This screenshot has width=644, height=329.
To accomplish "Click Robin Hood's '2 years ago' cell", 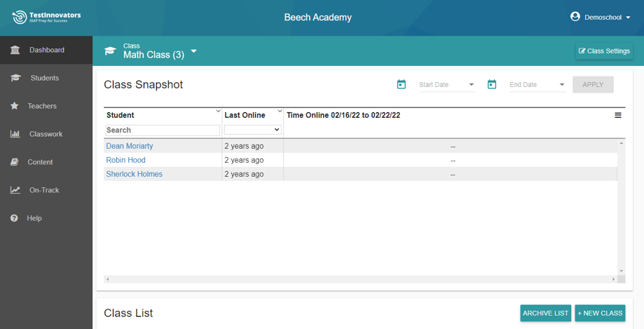I will (252, 160).
